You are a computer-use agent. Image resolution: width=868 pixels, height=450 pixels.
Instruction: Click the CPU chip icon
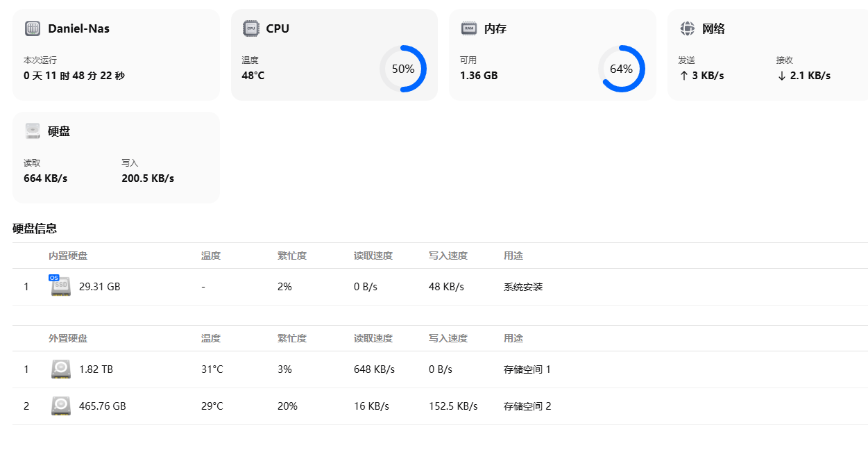point(250,28)
